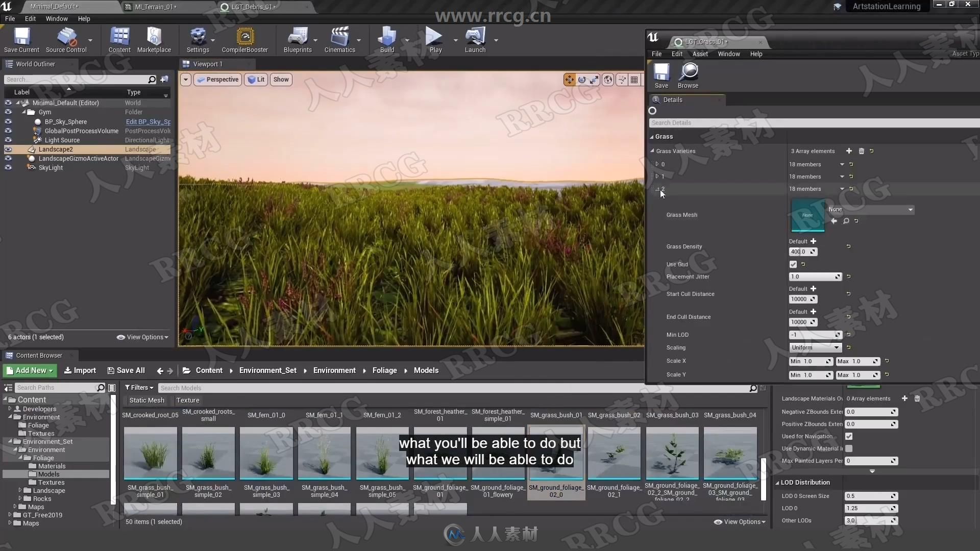Open the Window menu
Image resolution: width=980 pixels, height=551 pixels.
(57, 18)
